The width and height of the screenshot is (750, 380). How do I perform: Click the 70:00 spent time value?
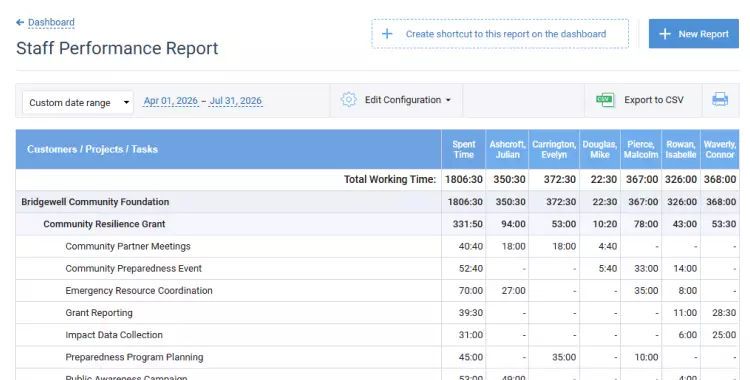[x=471, y=291]
